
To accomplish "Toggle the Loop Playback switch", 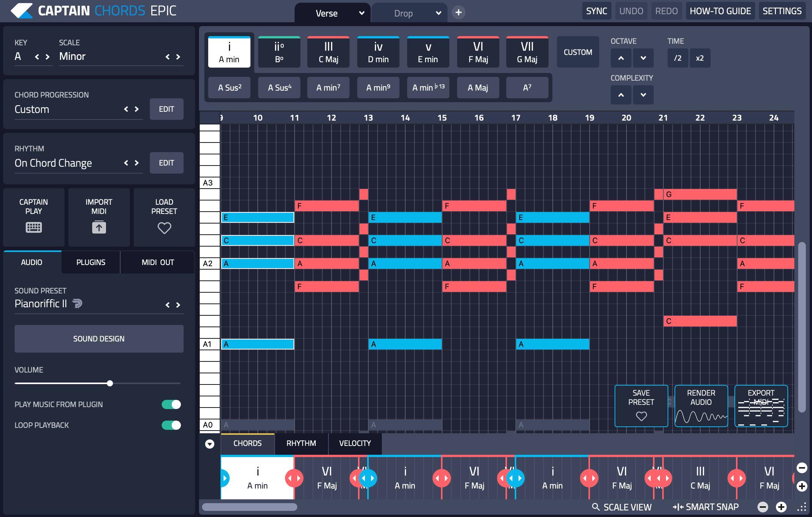I will point(171,425).
